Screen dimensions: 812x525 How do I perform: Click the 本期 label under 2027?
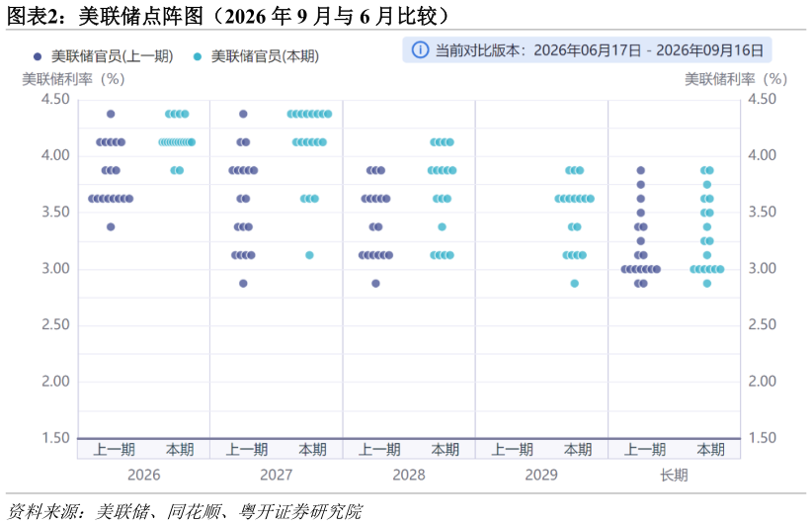[x=312, y=449]
